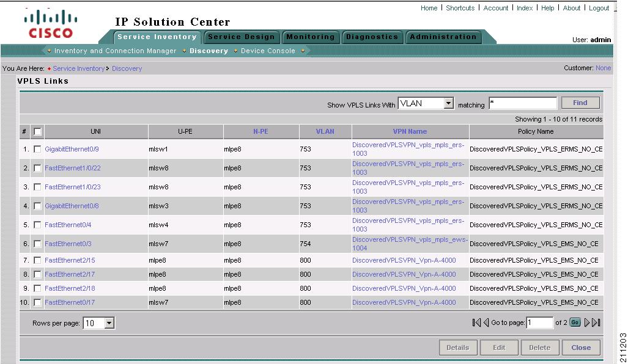Open the Shortcuts link
Screen dimensions: 628x364
click(460, 8)
